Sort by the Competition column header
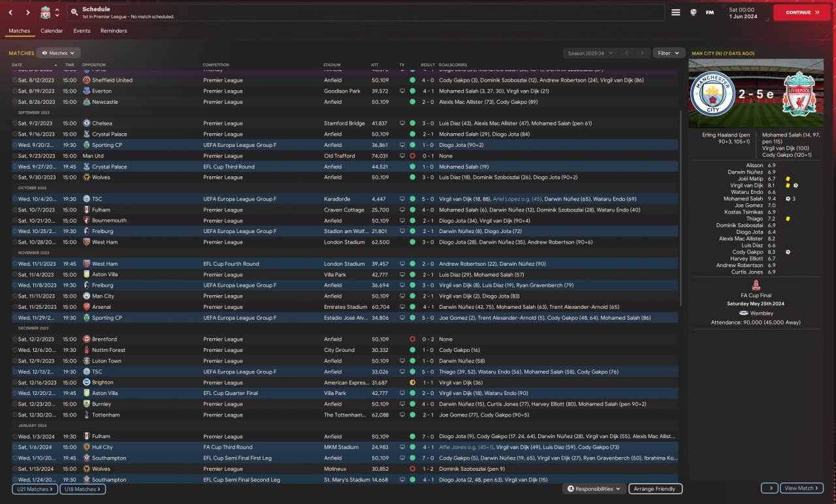The image size is (836, 504). (216, 65)
